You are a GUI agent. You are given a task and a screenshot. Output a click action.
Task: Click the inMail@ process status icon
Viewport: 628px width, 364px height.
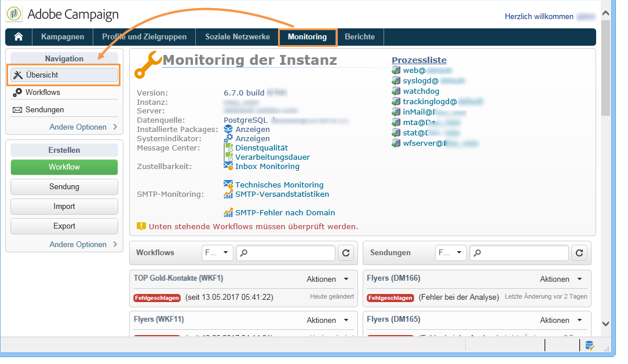(396, 112)
